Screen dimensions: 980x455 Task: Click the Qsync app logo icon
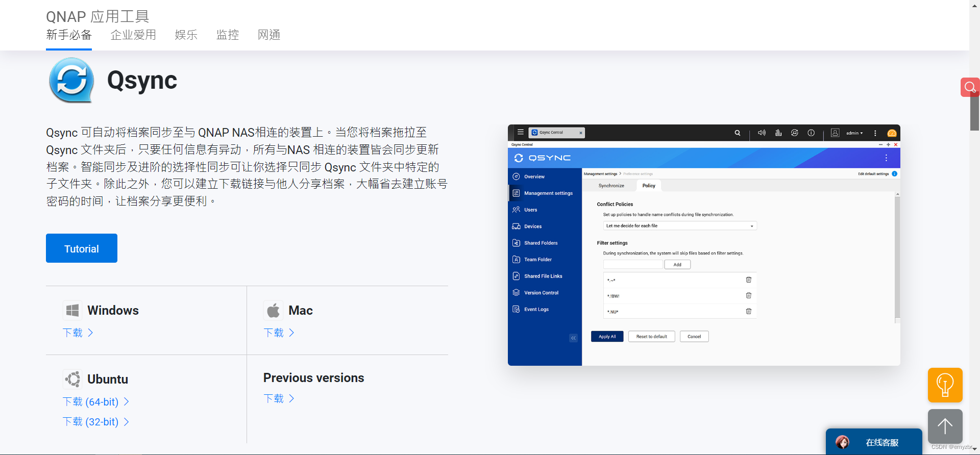[x=71, y=80]
